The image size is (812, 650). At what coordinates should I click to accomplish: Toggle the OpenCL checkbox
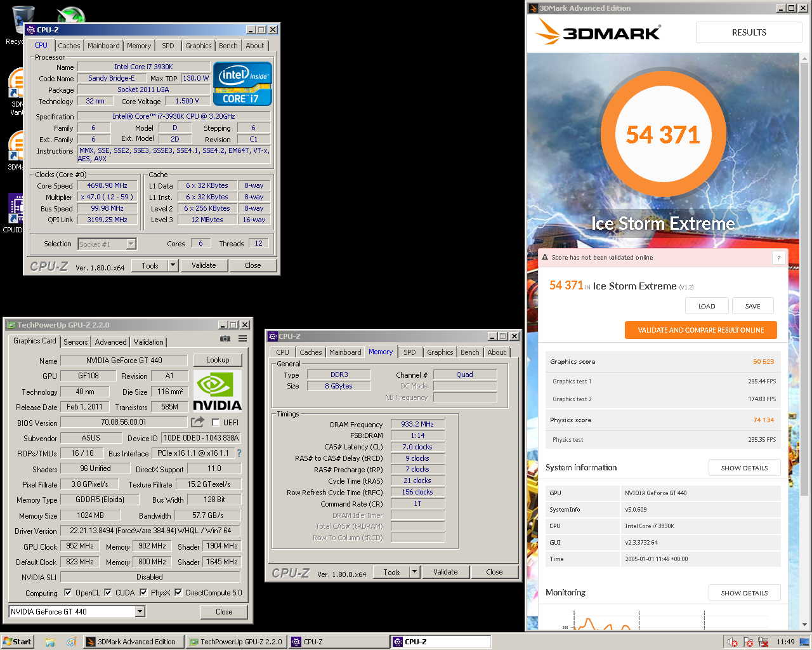point(68,592)
